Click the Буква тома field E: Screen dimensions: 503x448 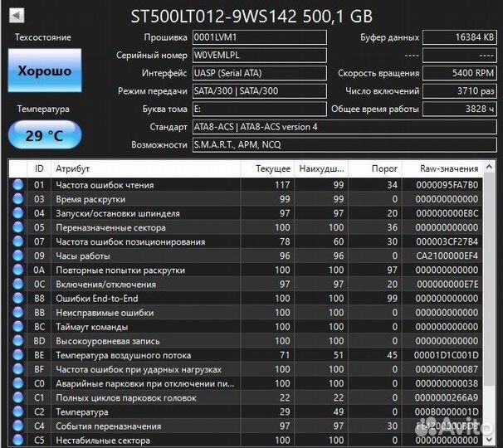(x=260, y=109)
